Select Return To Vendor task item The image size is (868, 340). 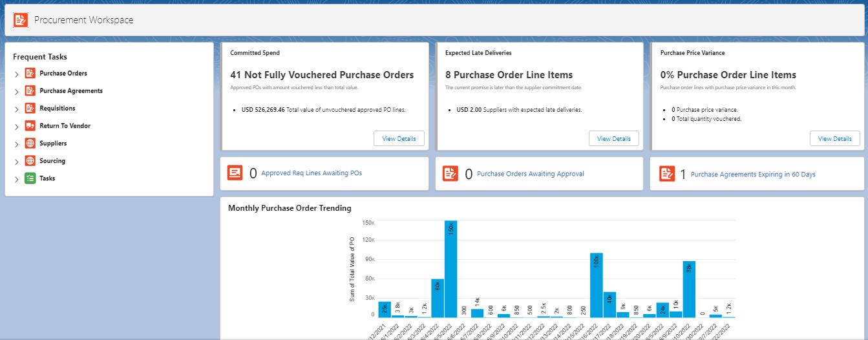point(65,126)
